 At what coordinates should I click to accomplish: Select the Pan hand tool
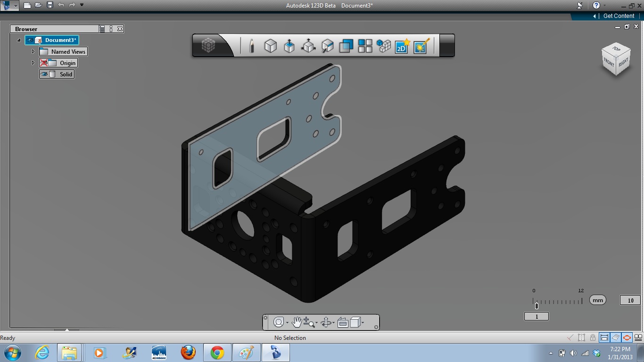(297, 322)
